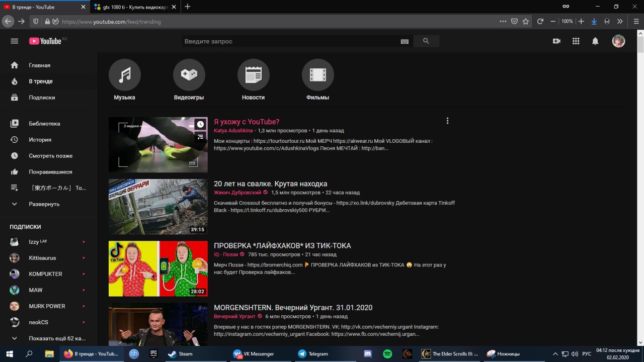Save page to Pocket
The image size is (644, 362).
pos(514,22)
